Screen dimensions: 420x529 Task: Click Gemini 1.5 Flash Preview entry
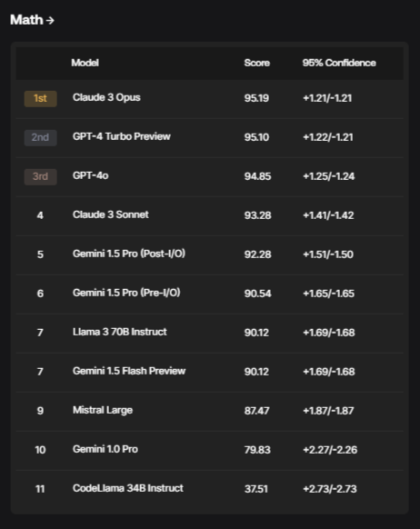(x=129, y=371)
